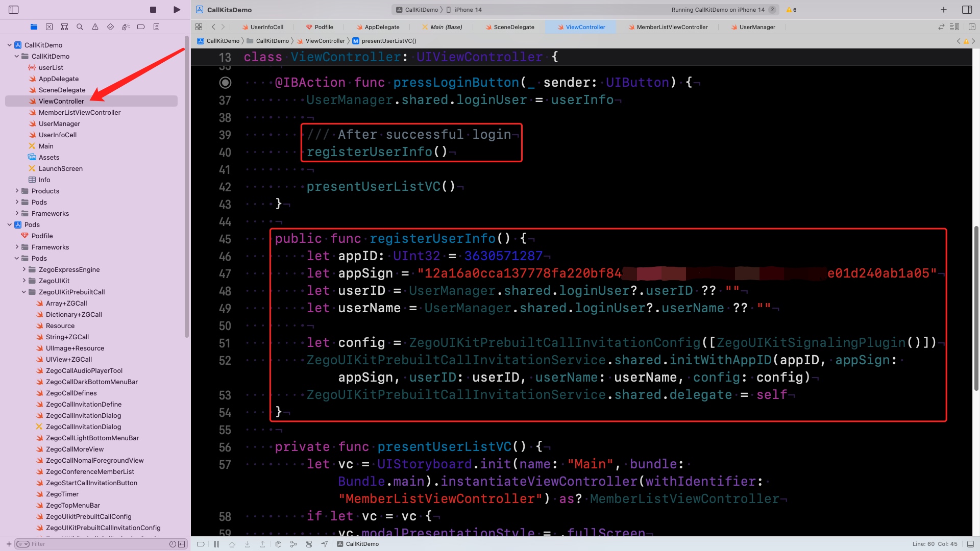Click the Run play button

(177, 10)
